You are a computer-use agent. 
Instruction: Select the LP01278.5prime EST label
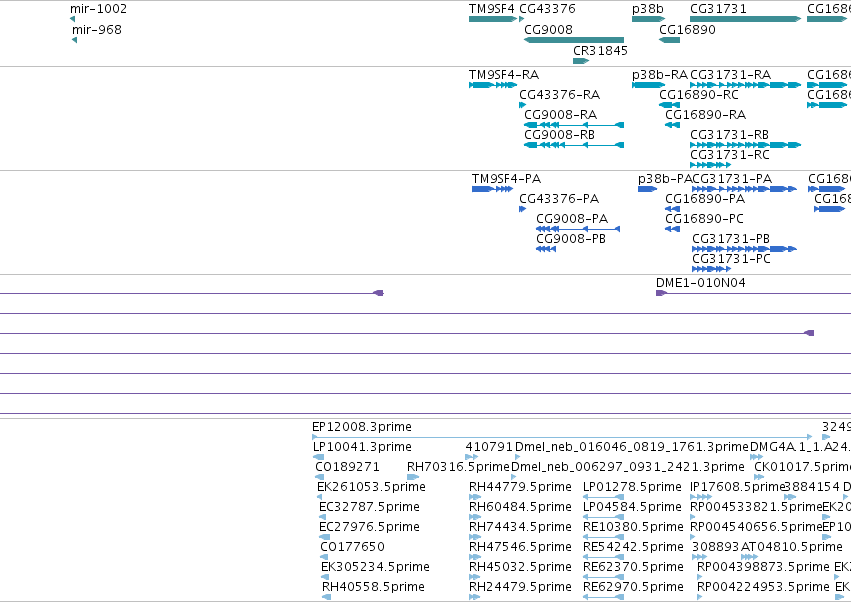(632, 486)
